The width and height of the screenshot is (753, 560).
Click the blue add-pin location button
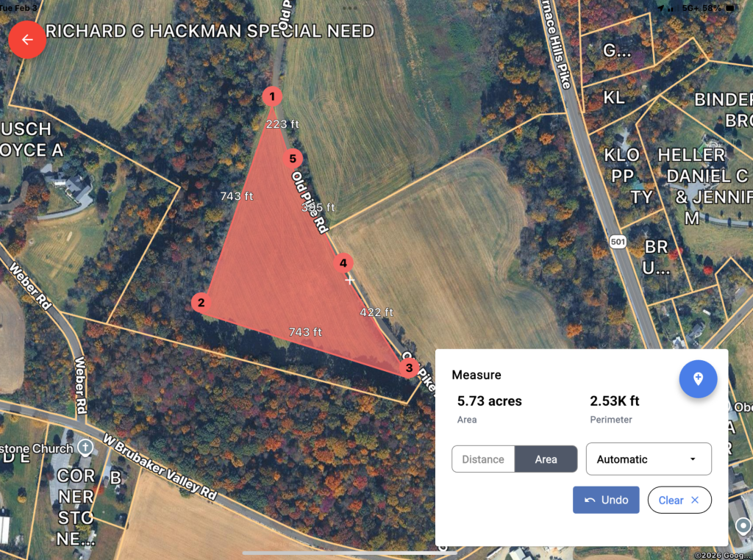tap(698, 379)
